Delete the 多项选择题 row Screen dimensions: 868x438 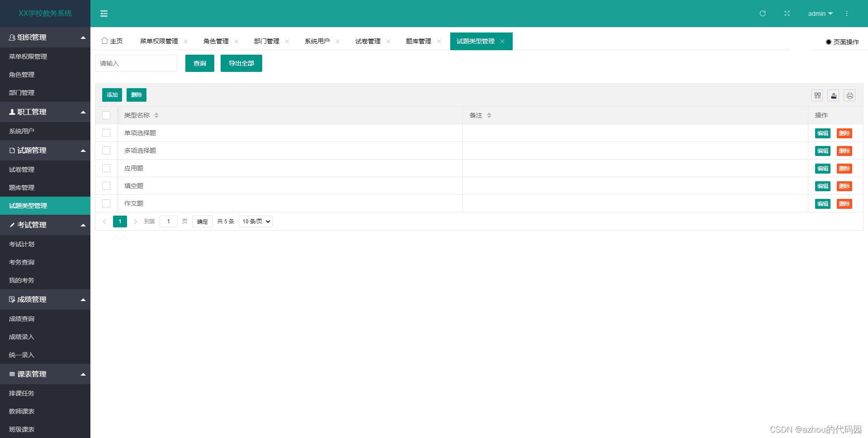pyautogui.click(x=844, y=151)
